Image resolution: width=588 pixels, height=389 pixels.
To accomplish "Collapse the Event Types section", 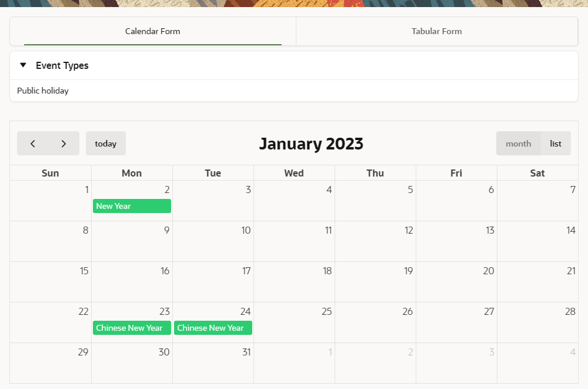I will tap(23, 65).
